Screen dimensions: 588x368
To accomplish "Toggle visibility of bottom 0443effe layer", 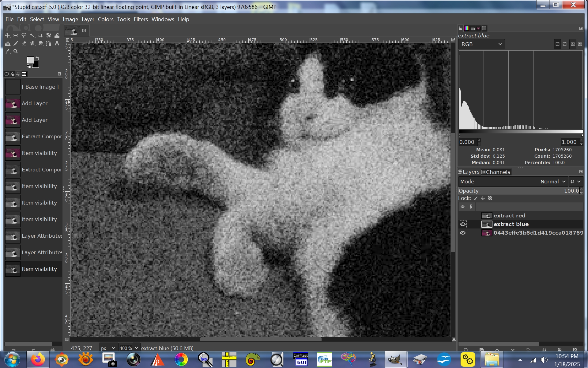I will (x=463, y=233).
